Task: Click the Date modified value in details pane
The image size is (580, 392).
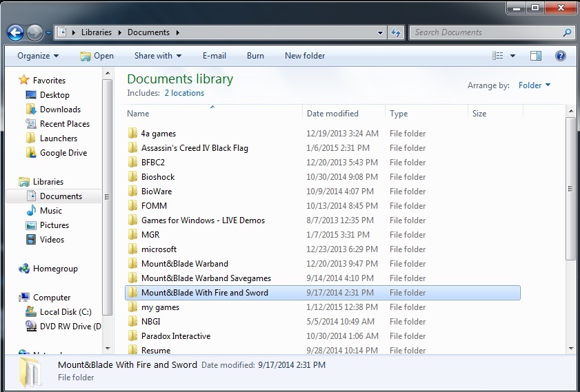Action: tap(292, 365)
